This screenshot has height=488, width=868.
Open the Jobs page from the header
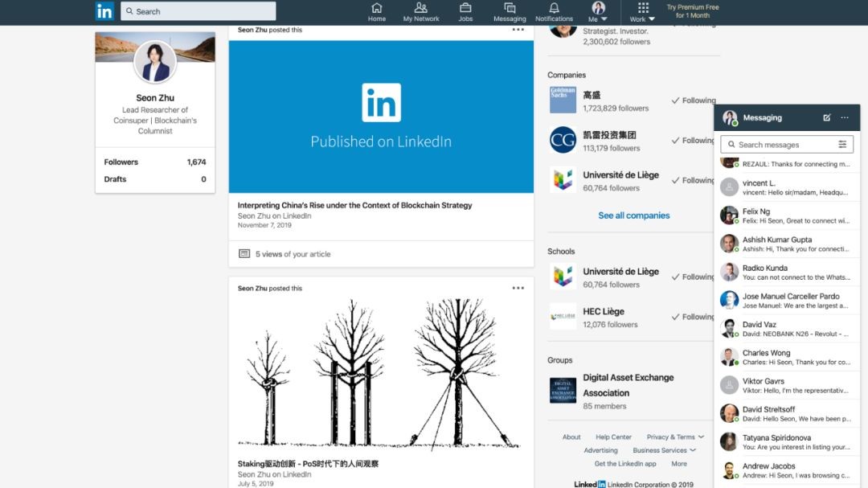(465, 11)
